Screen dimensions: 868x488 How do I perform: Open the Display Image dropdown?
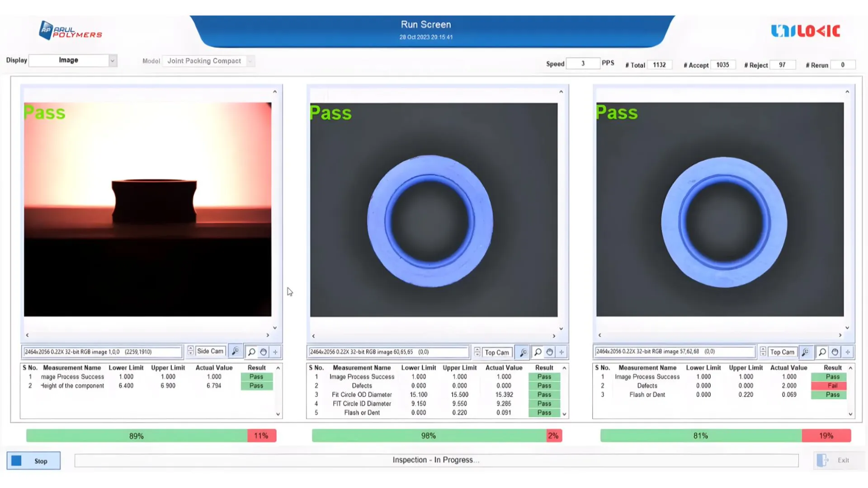pyautogui.click(x=113, y=60)
